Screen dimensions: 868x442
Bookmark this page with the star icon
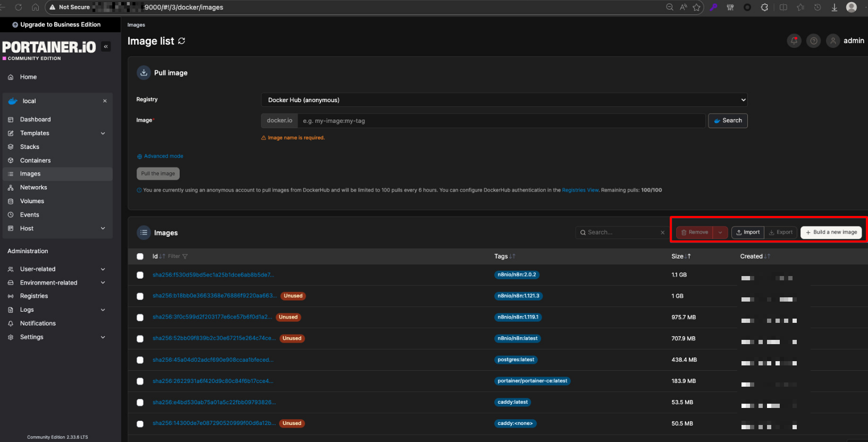click(x=696, y=7)
